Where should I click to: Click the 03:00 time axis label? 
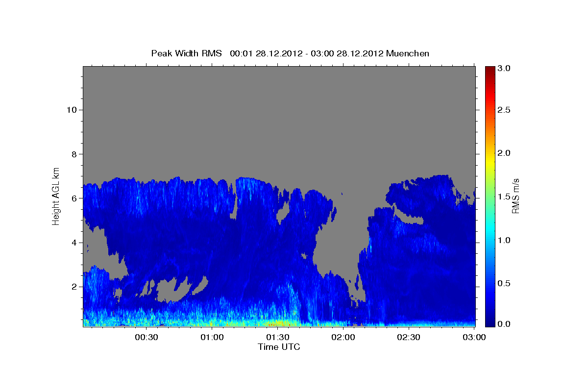click(474, 338)
